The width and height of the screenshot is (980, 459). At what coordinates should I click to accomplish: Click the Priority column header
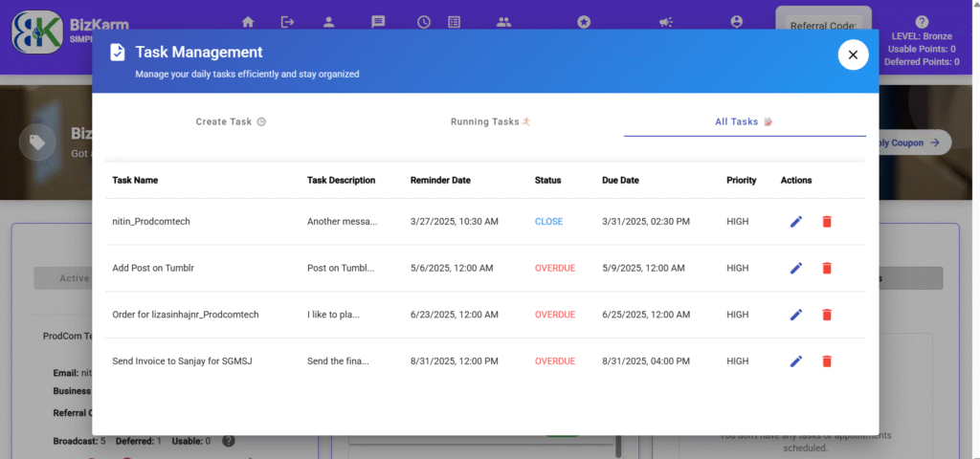742,180
